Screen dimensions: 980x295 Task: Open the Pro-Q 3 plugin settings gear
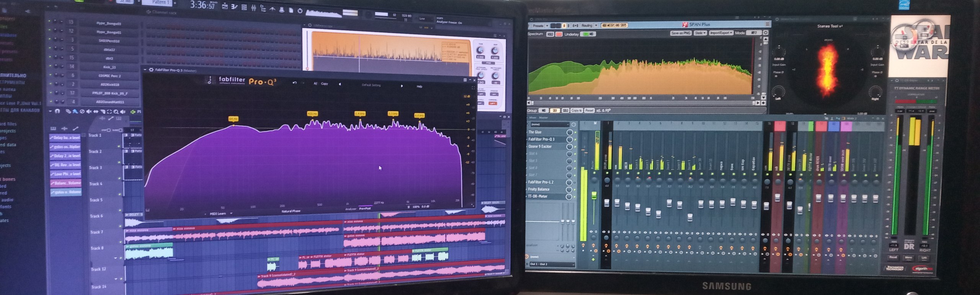pyautogui.click(x=151, y=70)
